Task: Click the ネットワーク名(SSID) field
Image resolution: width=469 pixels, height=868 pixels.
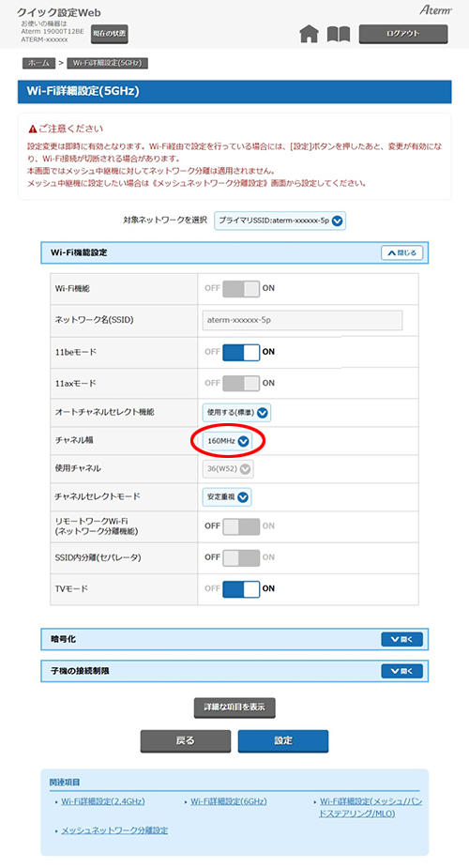Action: coord(302,320)
